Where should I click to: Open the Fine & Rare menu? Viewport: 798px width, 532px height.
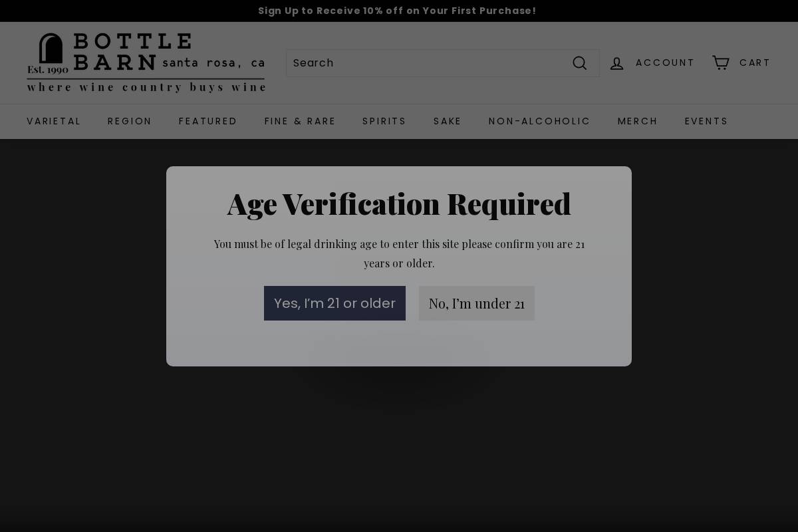pos(300,121)
